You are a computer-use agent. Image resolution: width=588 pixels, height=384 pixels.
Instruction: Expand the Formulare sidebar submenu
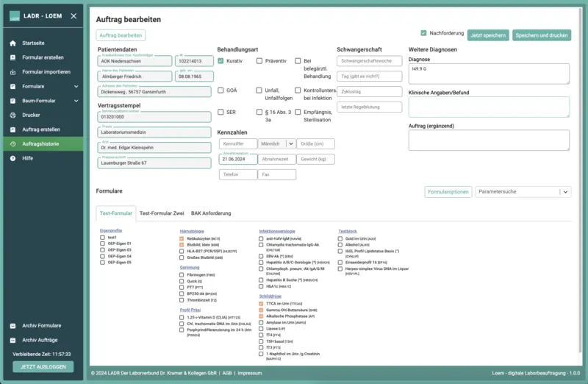click(76, 86)
